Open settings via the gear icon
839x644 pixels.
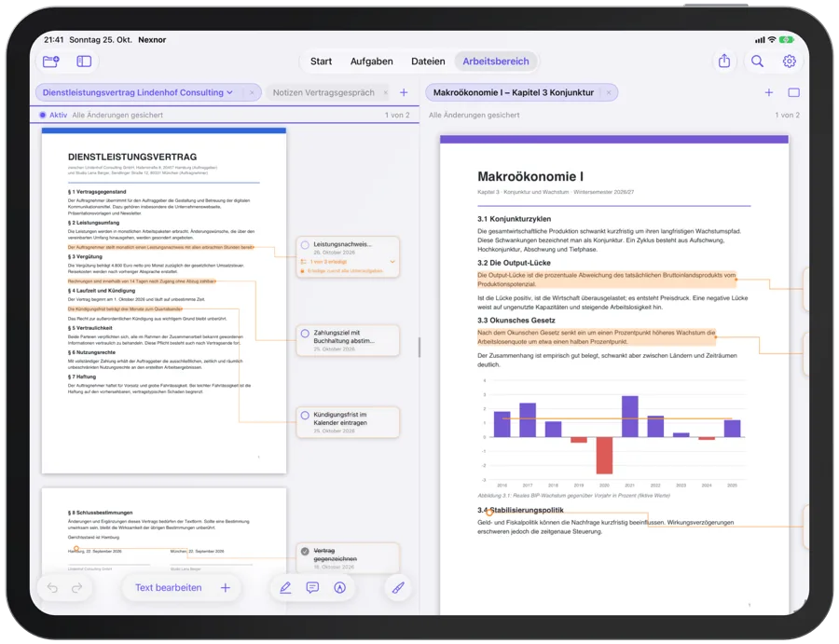[x=790, y=61]
